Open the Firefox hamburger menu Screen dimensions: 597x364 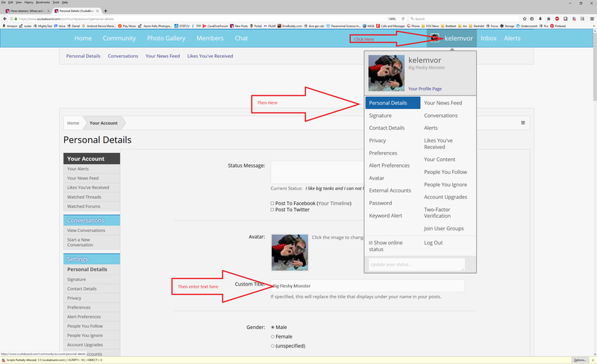590,19
